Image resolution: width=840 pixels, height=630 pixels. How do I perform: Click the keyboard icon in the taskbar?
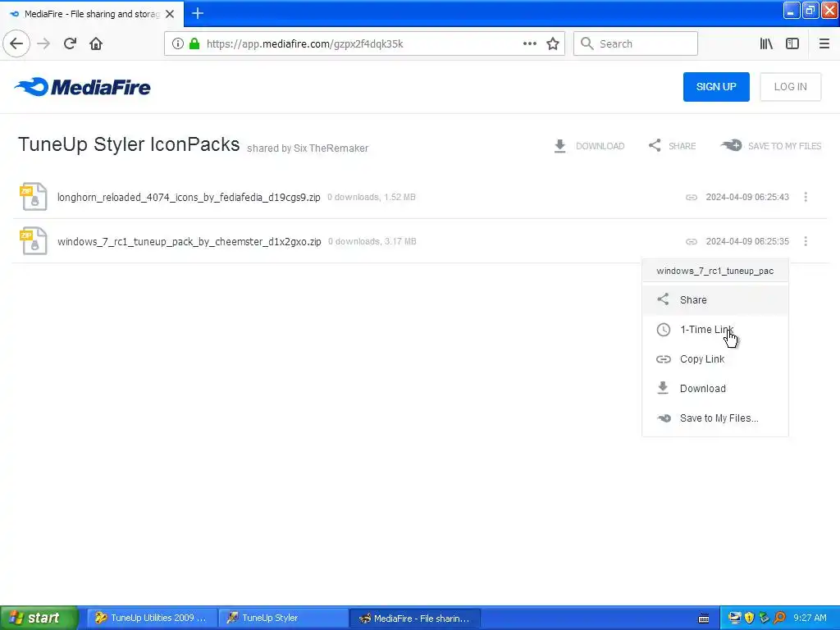coord(703,619)
